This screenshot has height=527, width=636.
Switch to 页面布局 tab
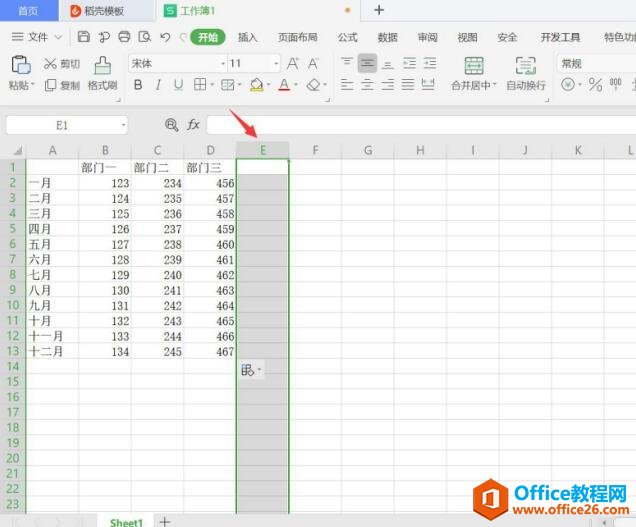pos(297,37)
